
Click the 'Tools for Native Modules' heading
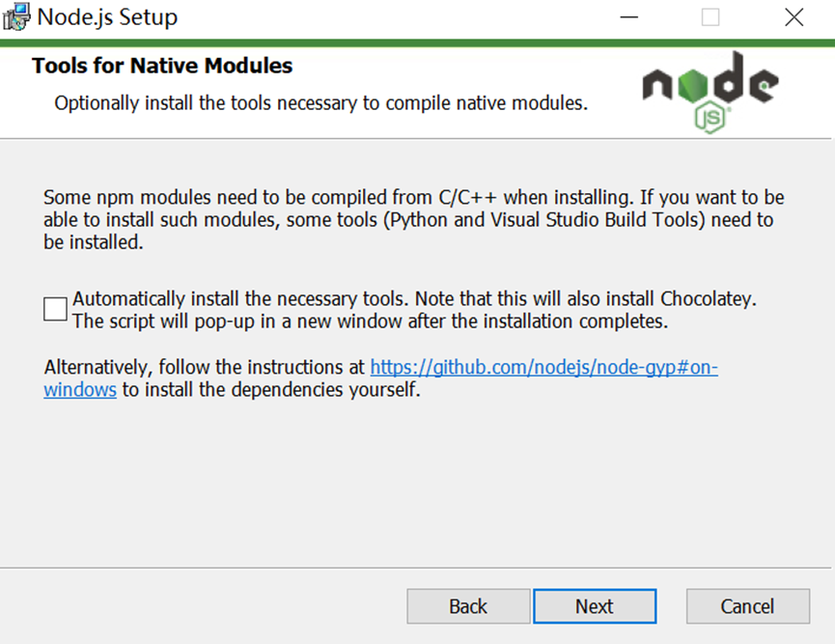coord(162,66)
